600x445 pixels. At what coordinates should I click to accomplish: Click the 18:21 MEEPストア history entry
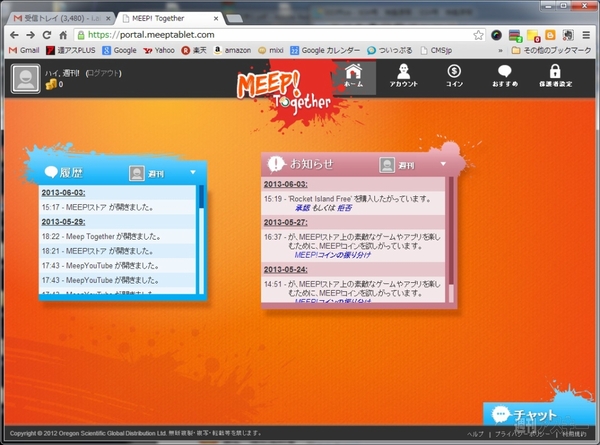tap(117, 251)
